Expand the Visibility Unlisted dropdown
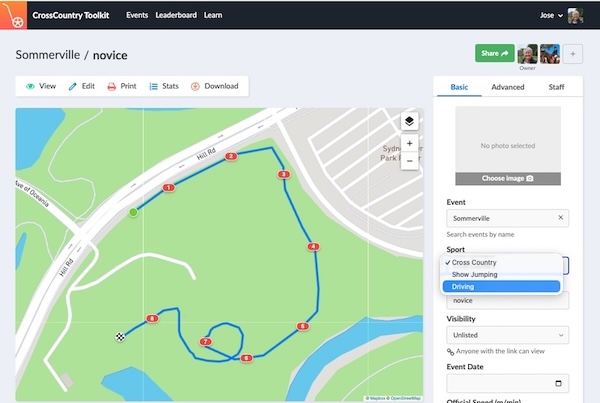Viewport: 600px width, 403px height. (x=507, y=335)
